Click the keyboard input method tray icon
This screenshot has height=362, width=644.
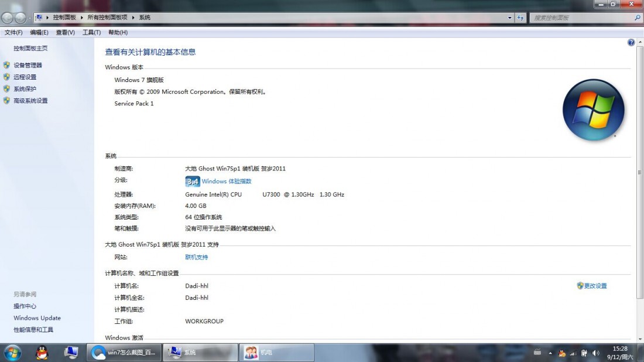(537, 352)
